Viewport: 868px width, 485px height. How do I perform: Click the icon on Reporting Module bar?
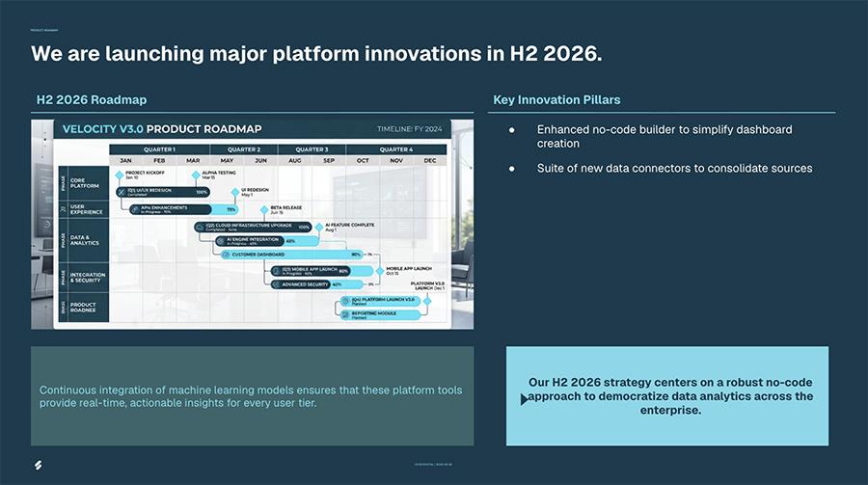(345, 315)
